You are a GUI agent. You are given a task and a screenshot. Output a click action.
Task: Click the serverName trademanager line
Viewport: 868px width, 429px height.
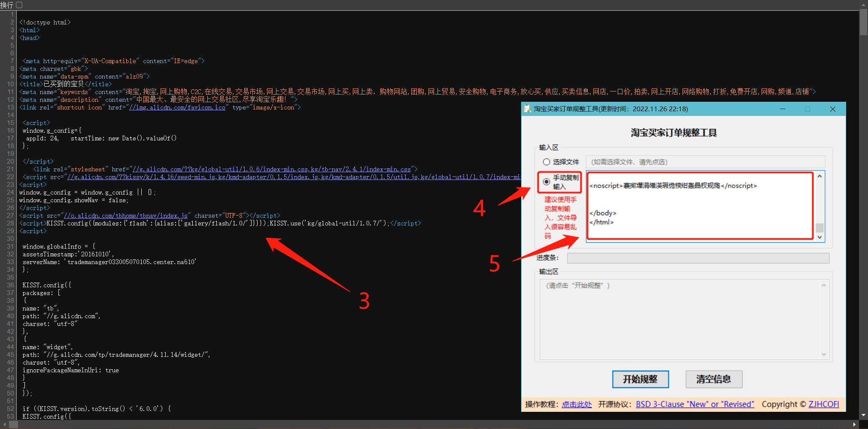point(109,262)
